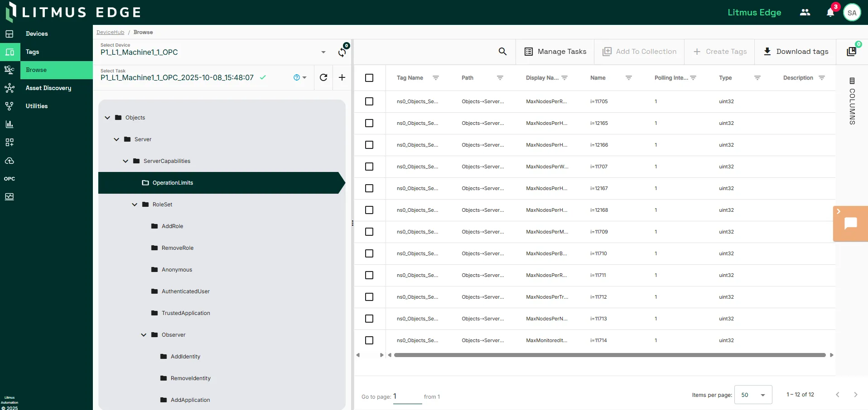The image size is (868, 410).
Task: Filter the Type column
Action: tap(757, 78)
